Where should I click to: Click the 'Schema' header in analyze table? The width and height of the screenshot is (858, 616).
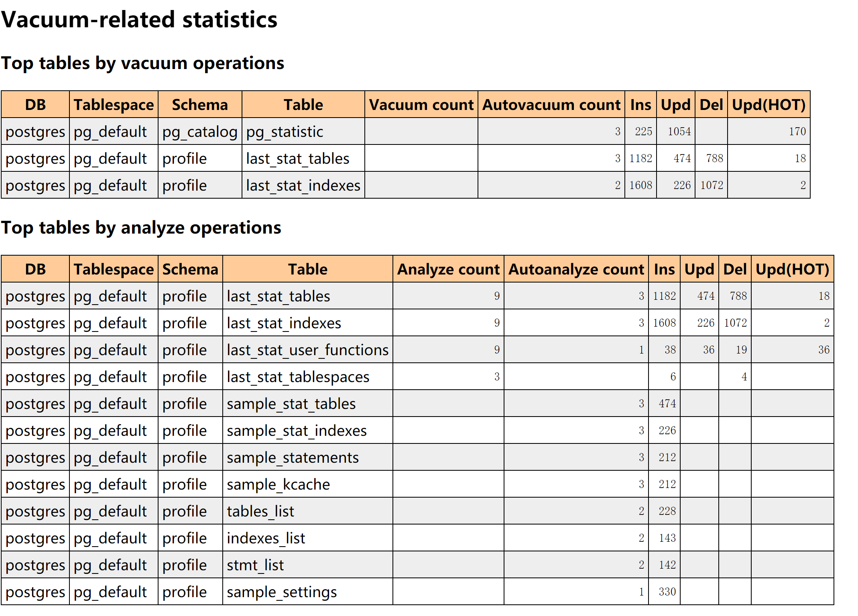(x=190, y=269)
